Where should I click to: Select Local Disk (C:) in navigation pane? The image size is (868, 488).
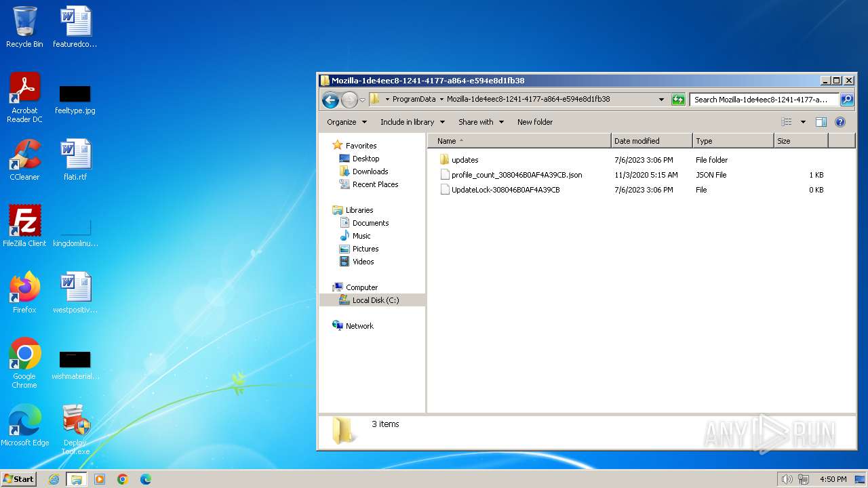tap(375, 300)
